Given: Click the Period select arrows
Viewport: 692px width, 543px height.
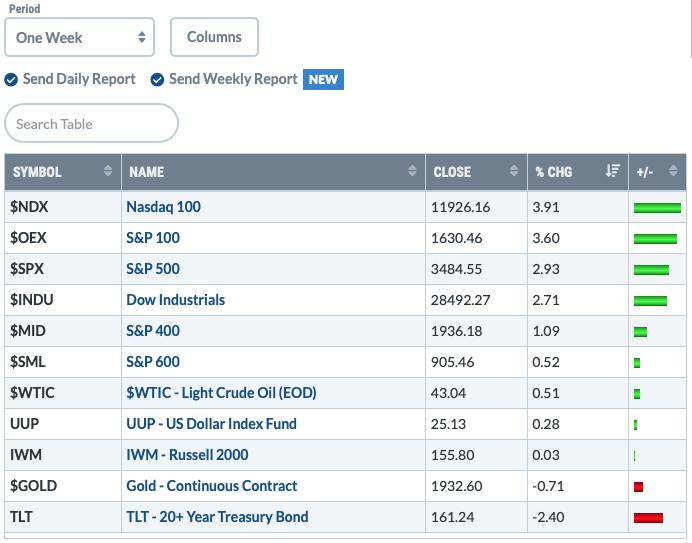Looking at the screenshot, I should point(142,37).
